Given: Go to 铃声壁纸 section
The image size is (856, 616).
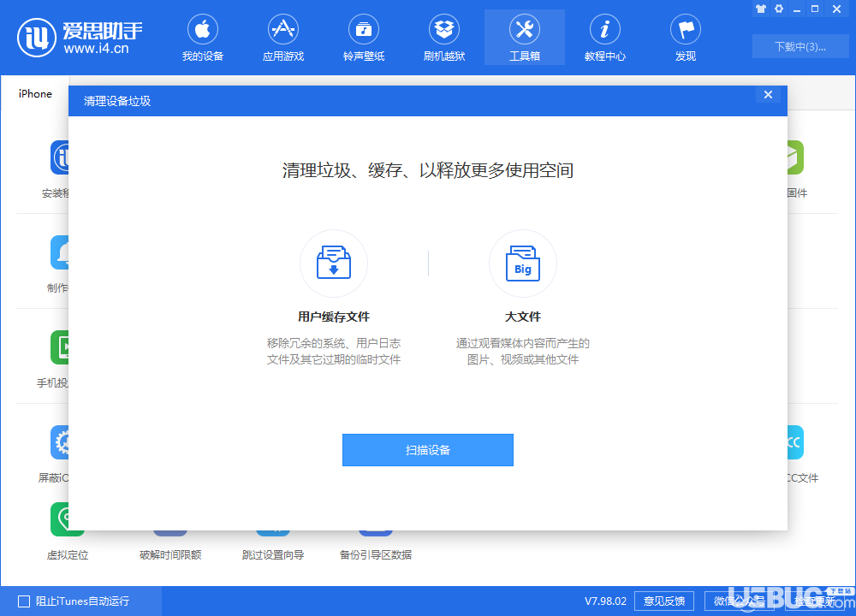Looking at the screenshot, I should point(364,38).
